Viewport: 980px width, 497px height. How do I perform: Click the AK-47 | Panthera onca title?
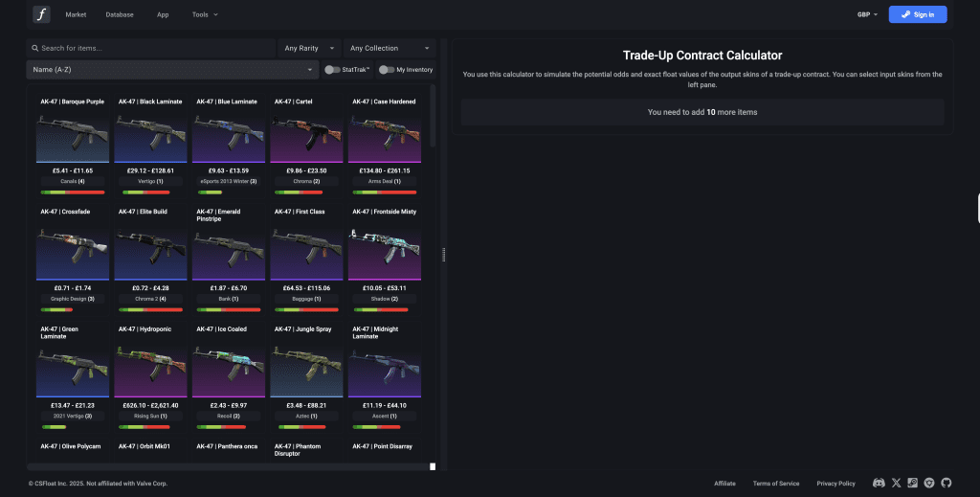coord(227,446)
